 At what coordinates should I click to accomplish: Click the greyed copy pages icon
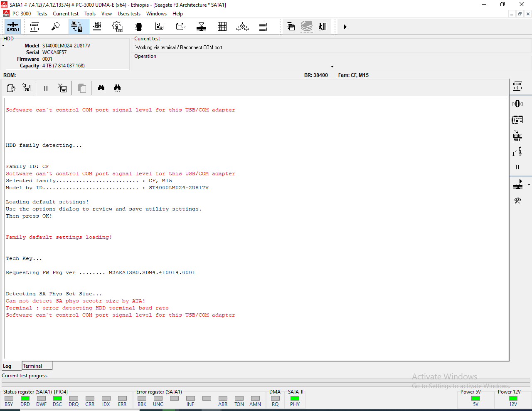81,88
